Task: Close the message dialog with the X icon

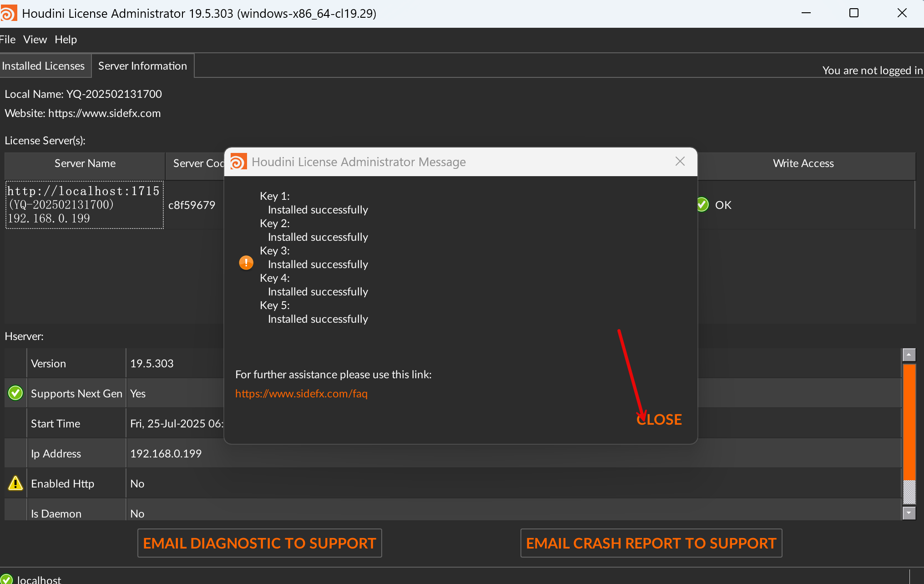Action: (680, 162)
